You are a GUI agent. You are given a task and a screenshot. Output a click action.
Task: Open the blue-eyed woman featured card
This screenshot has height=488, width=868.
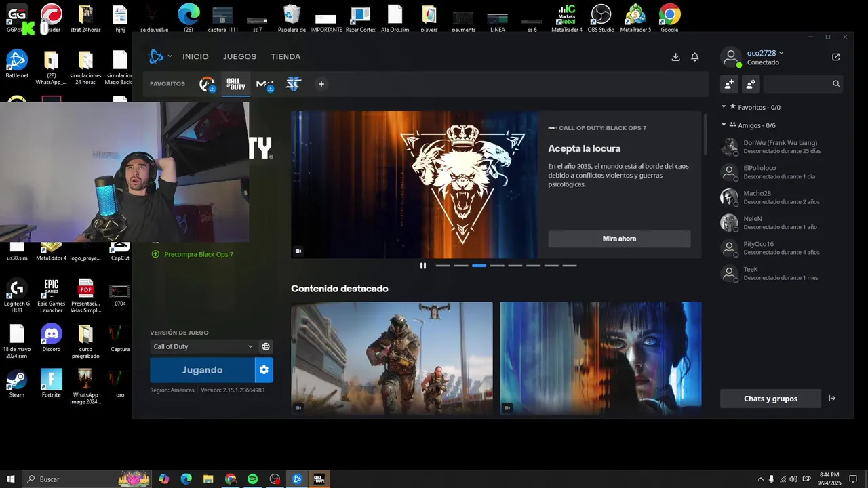click(601, 358)
